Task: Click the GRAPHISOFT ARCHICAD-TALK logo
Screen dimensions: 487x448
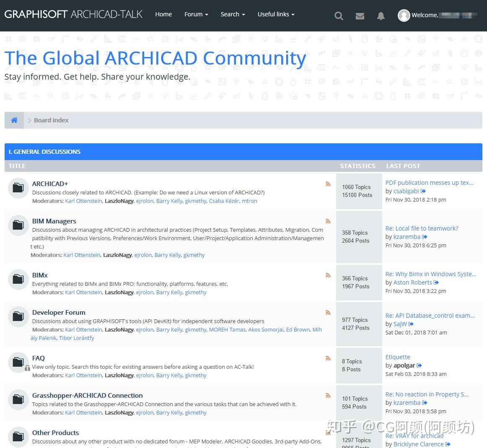Action: click(x=73, y=14)
